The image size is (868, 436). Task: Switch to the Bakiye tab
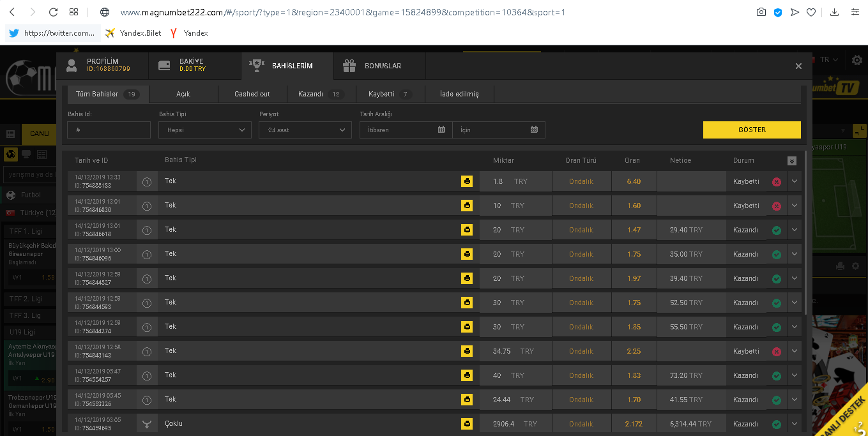195,66
